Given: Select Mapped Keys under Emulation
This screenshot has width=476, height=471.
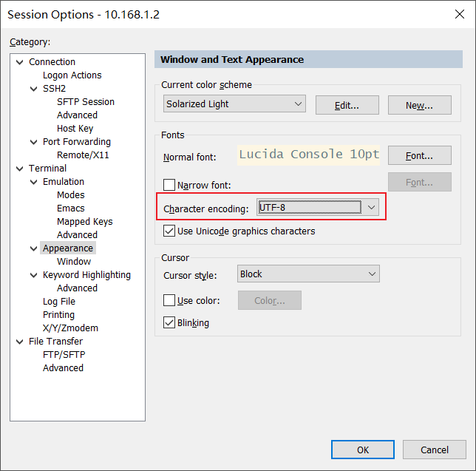Looking at the screenshot, I should coord(84,222).
